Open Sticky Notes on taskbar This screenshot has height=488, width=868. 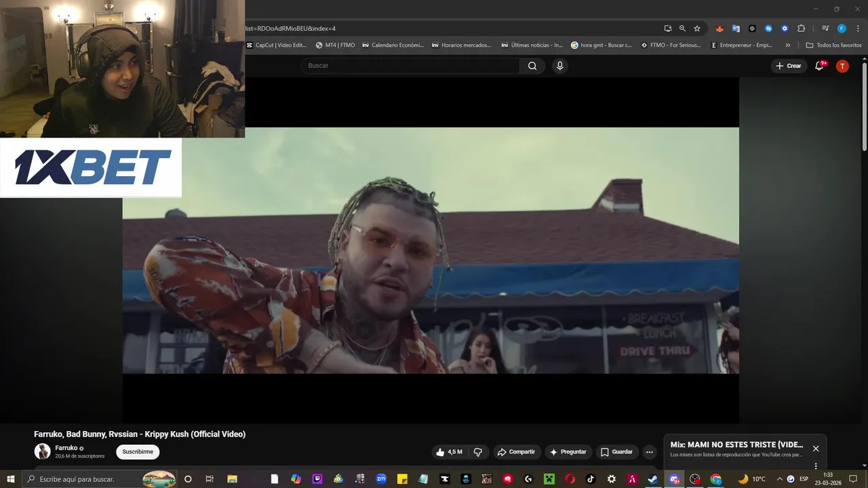402,479
